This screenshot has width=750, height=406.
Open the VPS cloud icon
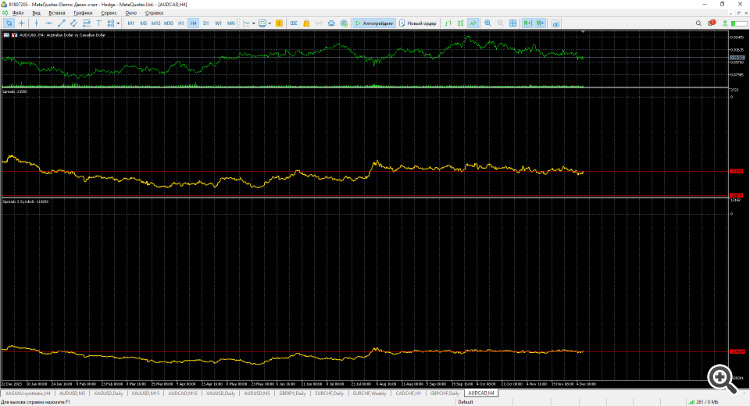click(331, 23)
